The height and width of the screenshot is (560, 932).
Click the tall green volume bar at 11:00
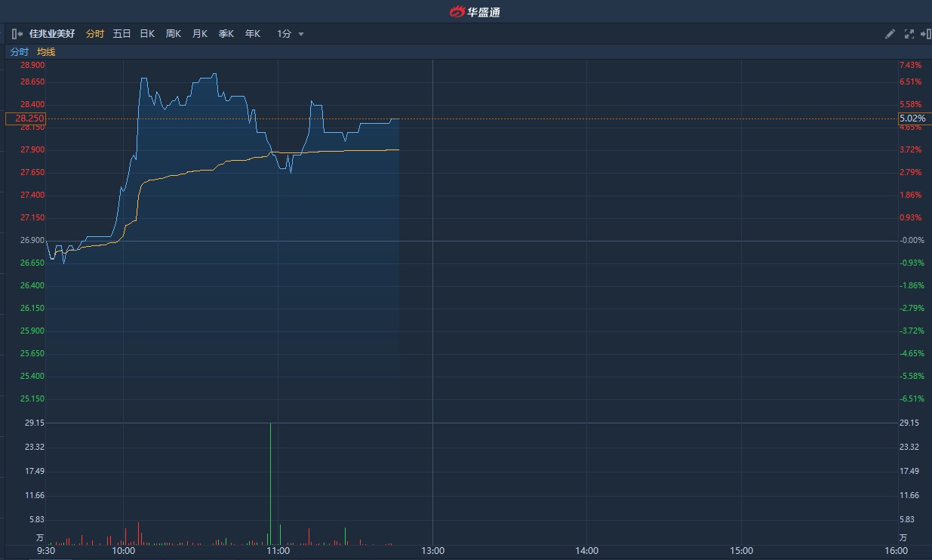270,483
